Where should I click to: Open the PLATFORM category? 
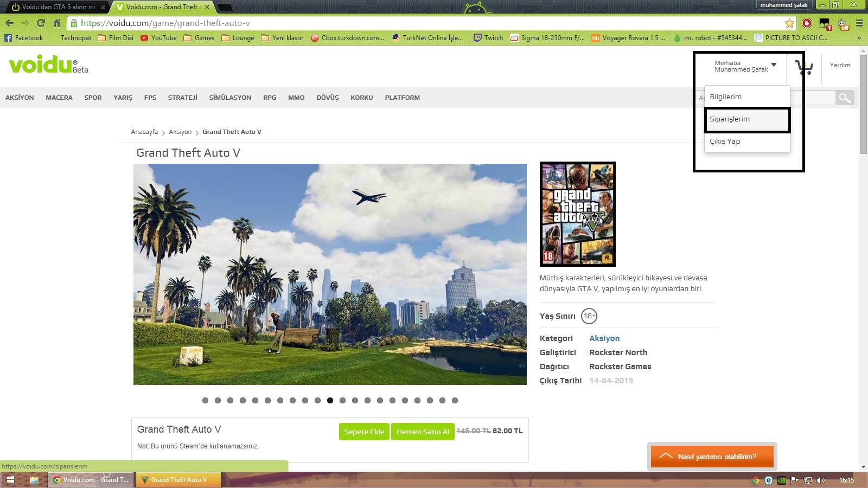pyautogui.click(x=403, y=98)
